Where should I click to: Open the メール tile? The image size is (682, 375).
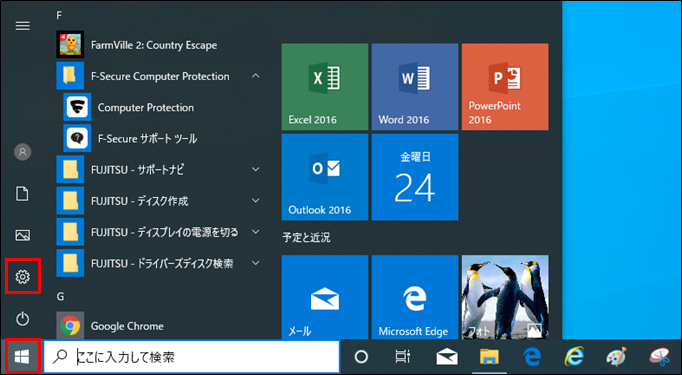[x=325, y=297]
